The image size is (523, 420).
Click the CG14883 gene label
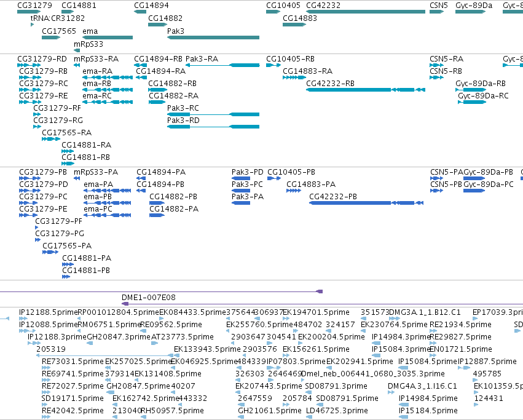pos(300,18)
